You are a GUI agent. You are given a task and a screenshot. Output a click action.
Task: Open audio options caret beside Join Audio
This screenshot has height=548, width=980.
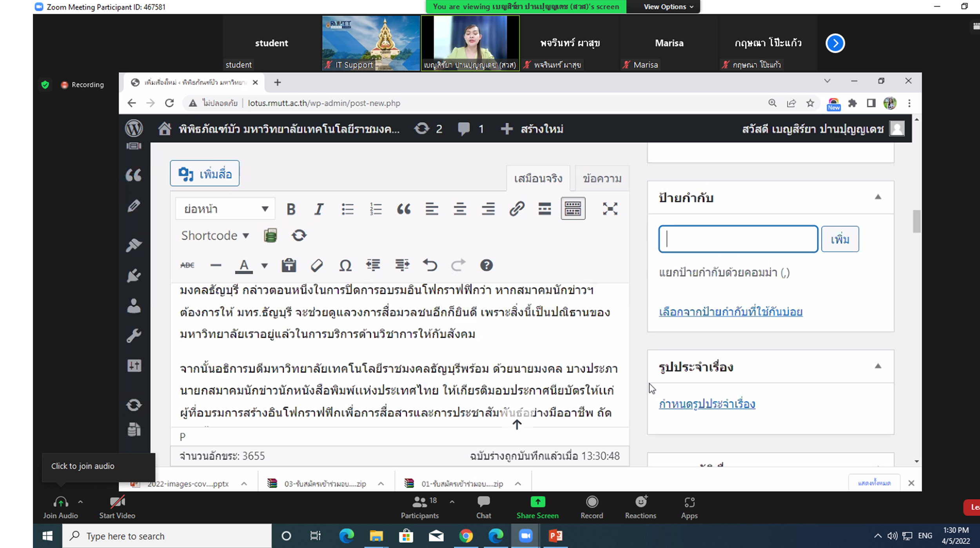pyautogui.click(x=80, y=502)
